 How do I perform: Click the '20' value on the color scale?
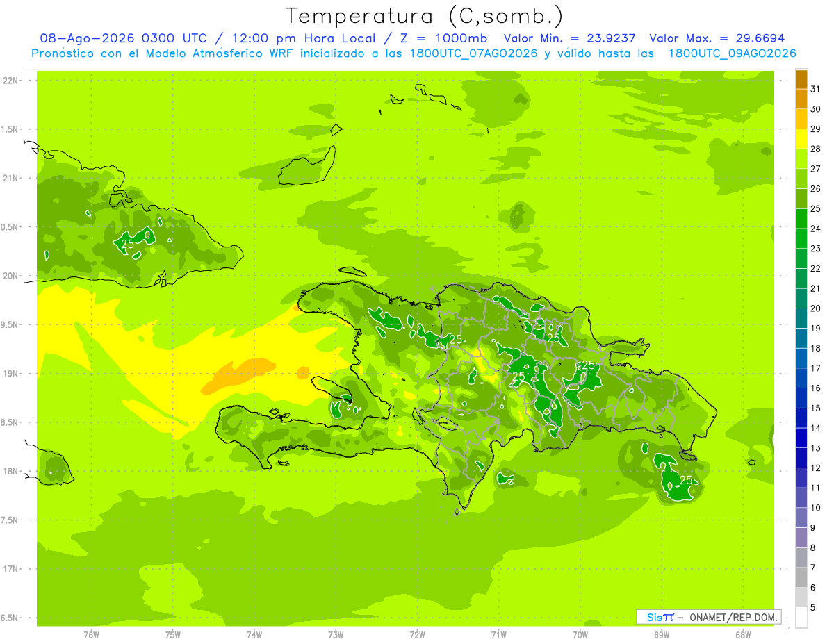click(815, 308)
